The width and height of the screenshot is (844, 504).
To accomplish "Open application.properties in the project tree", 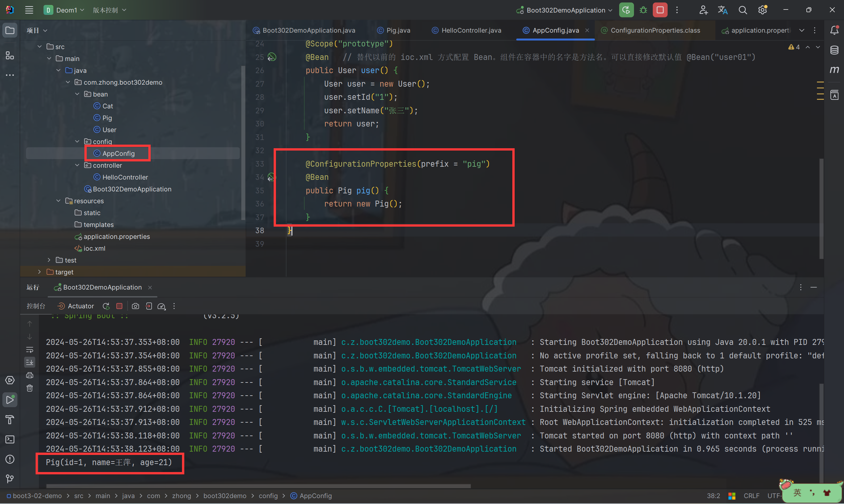I will (x=116, y=237).
